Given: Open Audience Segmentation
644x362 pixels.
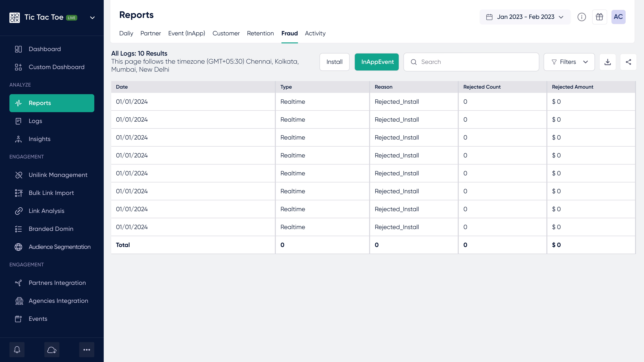Looking at the screenshot, I should (52, 247).
